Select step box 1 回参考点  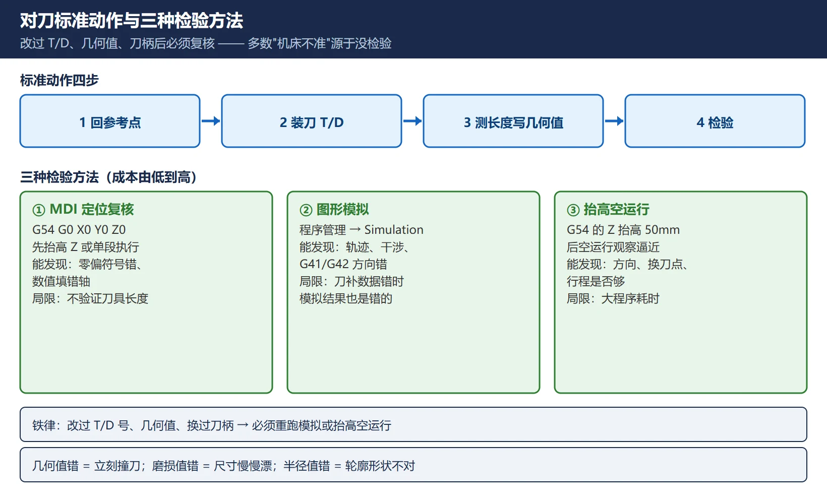coord(110,121)
